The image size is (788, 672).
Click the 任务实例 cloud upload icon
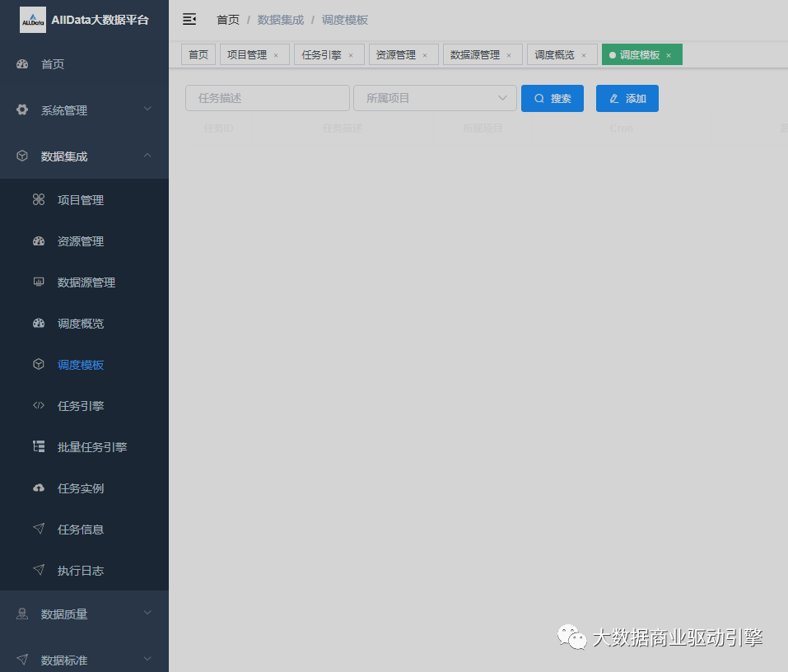39,488
